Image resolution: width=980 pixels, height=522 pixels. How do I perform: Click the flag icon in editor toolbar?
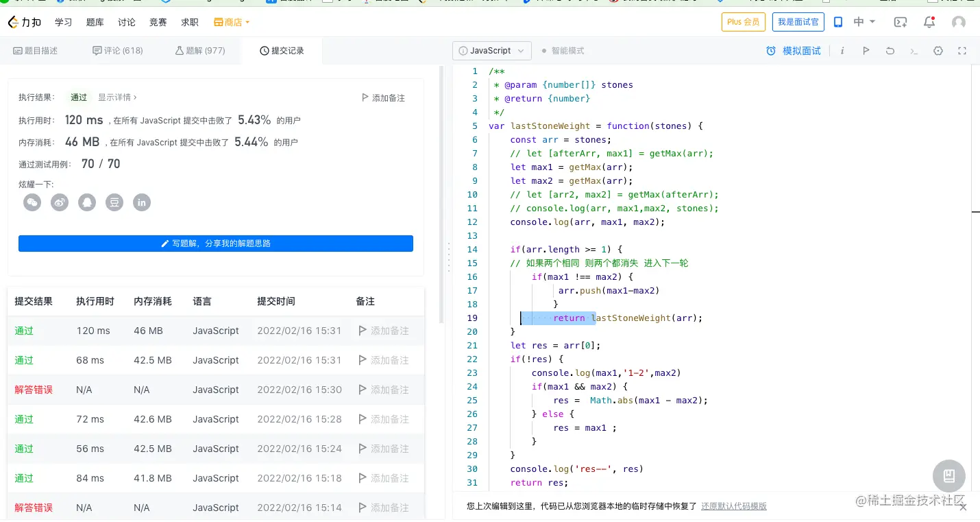point(866,51)
